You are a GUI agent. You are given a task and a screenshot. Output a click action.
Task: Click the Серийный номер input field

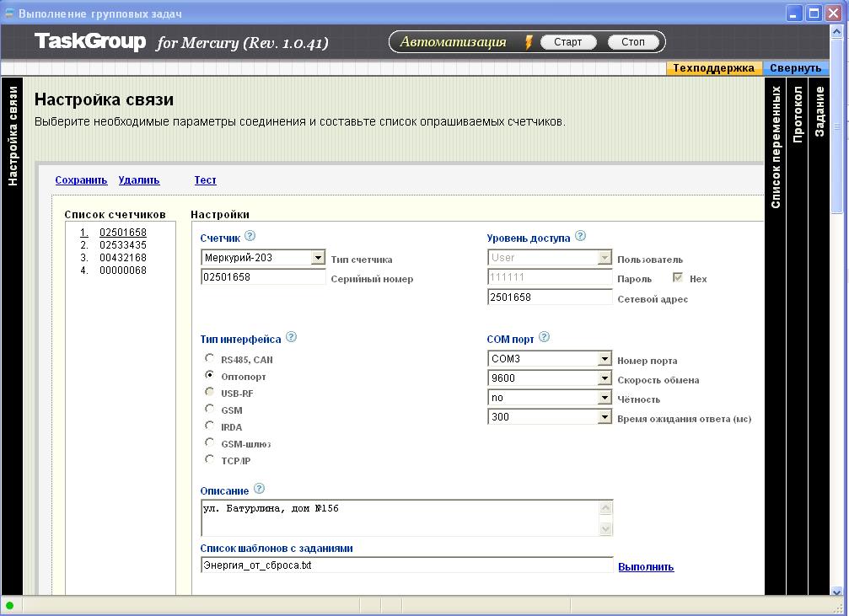coord(263,277)
